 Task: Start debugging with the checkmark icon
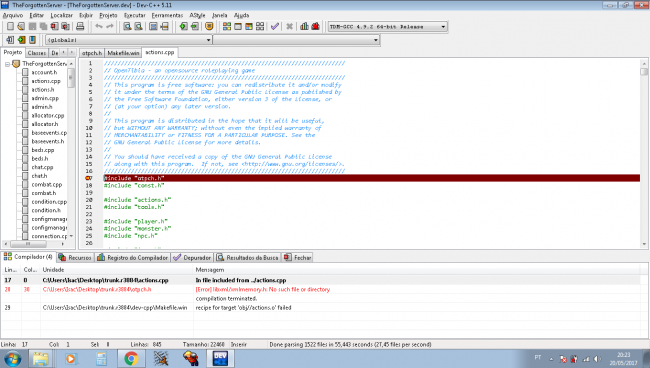[x=274, y=26]
